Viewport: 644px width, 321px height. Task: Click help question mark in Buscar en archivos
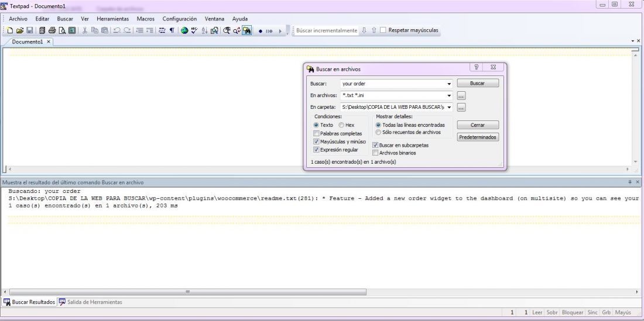(476, 67)
